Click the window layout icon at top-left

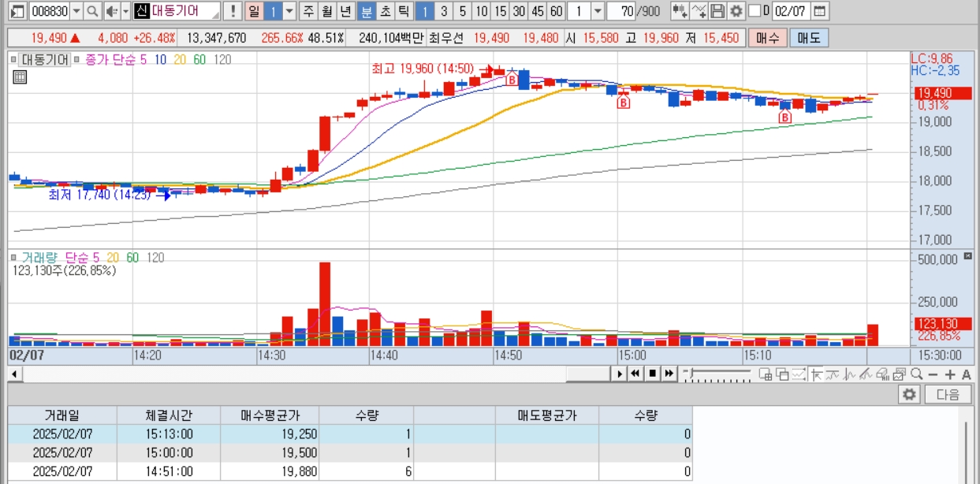click(17, 11)
